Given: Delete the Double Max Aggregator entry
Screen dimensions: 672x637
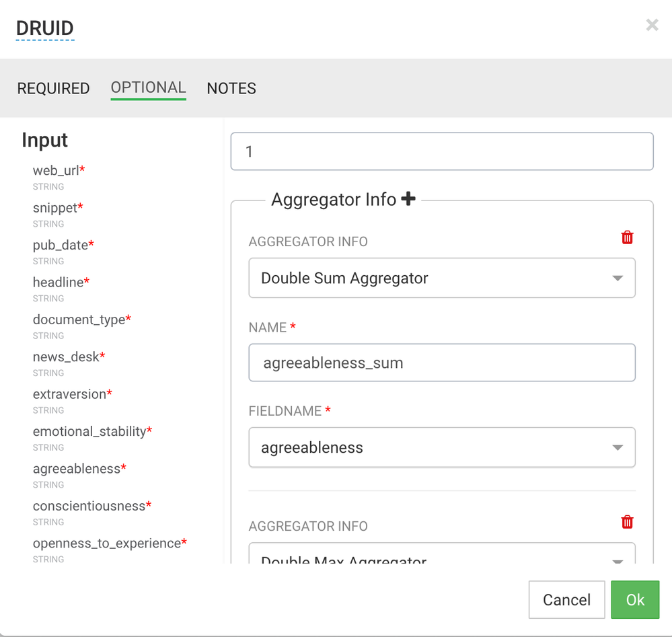Looking at the screenshot, I should coord(627,522).
